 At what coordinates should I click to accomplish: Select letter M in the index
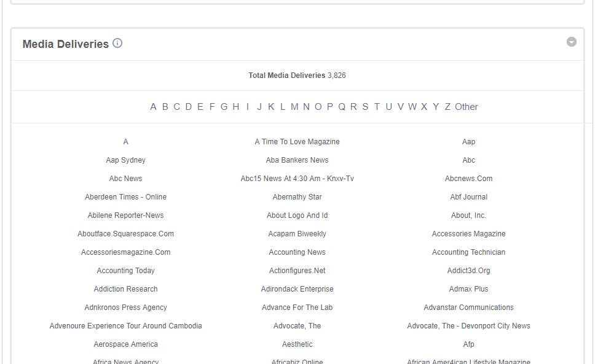pos(294,107)
